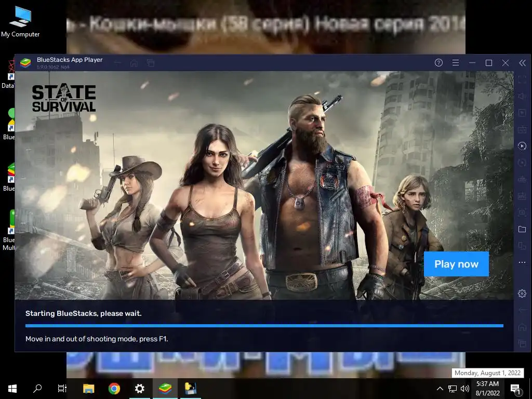Click the multi-instance icon in sidebar
This screenshot has height=399, width=532.
(x=522, y=246)
